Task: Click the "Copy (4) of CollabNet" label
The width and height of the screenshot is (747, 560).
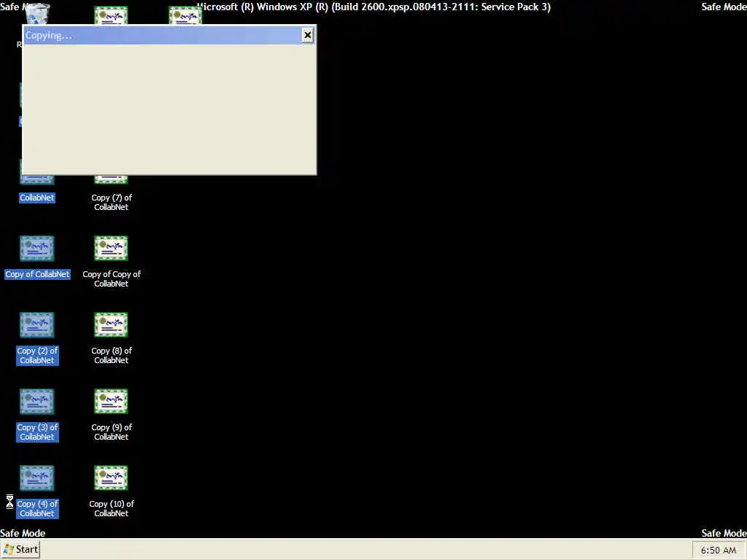Action: coord(37,508)
